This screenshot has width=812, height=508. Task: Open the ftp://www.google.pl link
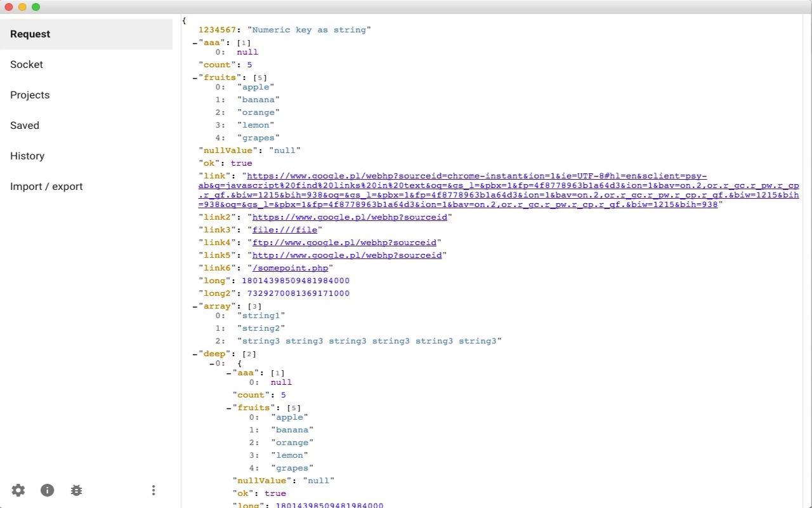[344, 243]
